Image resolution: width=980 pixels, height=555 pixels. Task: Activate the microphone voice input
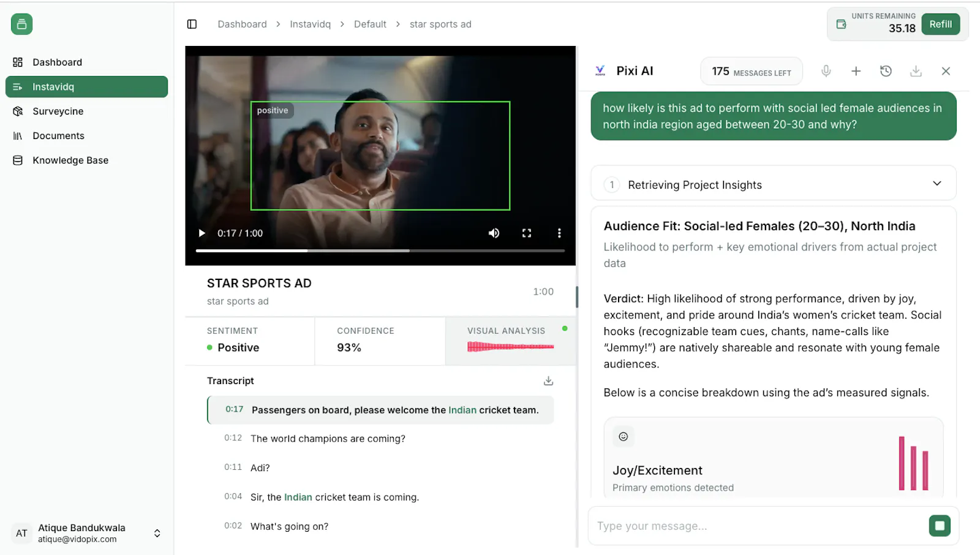[826, 71]
